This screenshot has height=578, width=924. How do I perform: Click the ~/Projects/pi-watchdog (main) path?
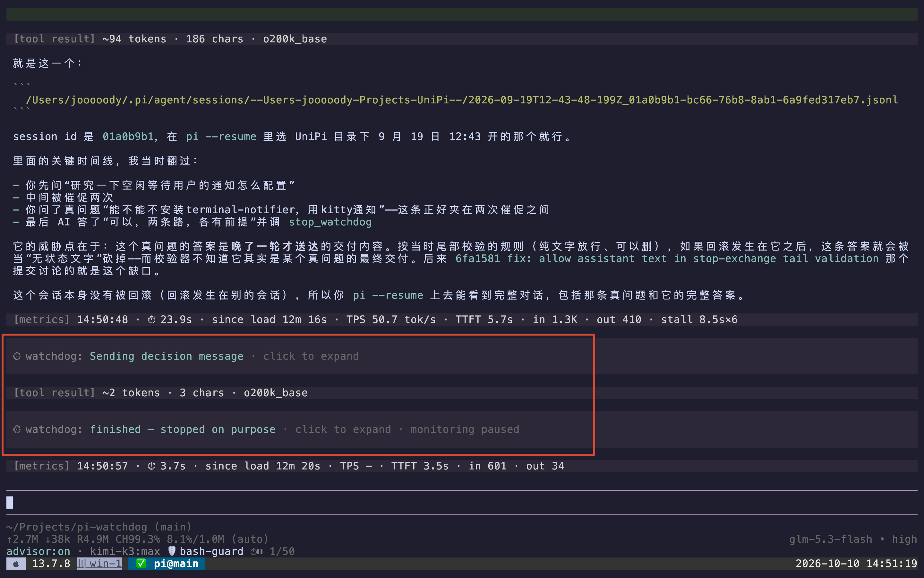tap(99, 527)
